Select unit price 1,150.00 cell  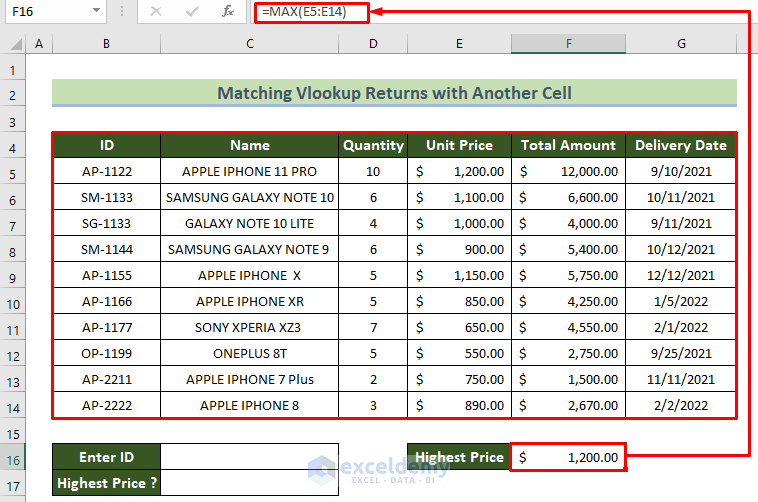point(459,276)
